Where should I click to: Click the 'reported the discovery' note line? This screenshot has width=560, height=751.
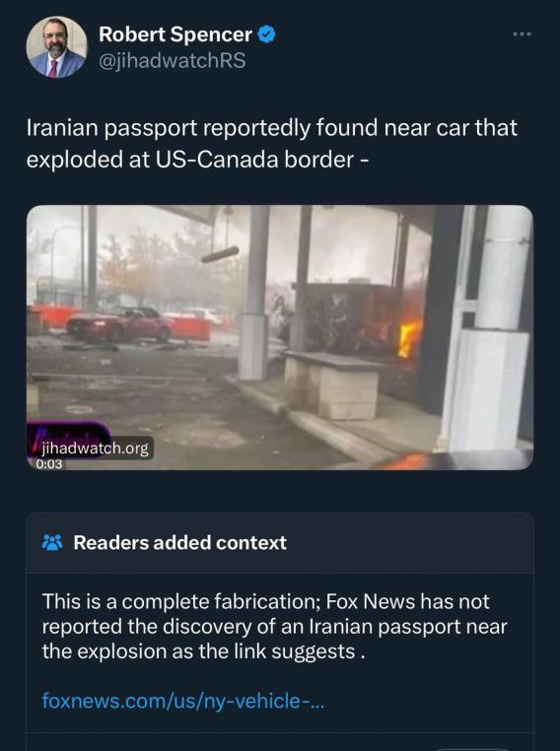click(x=274, y=627)
